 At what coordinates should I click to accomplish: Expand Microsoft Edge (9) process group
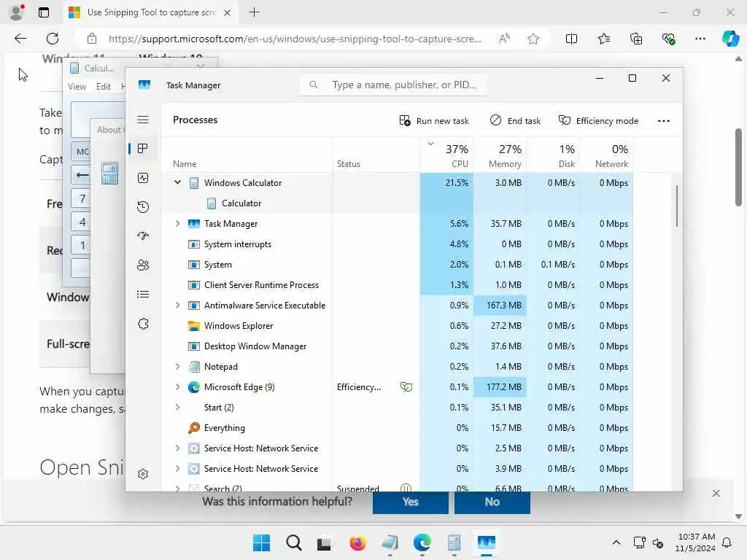(x=178, y=386)
